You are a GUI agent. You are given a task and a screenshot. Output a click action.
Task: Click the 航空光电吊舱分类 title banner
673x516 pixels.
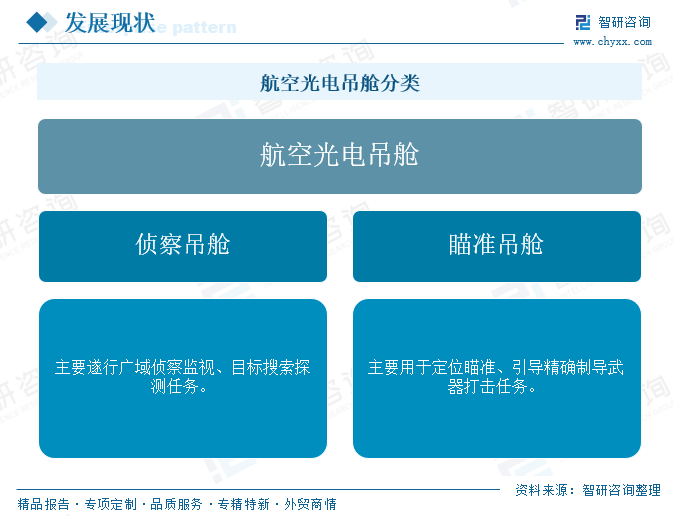[340, 82]
